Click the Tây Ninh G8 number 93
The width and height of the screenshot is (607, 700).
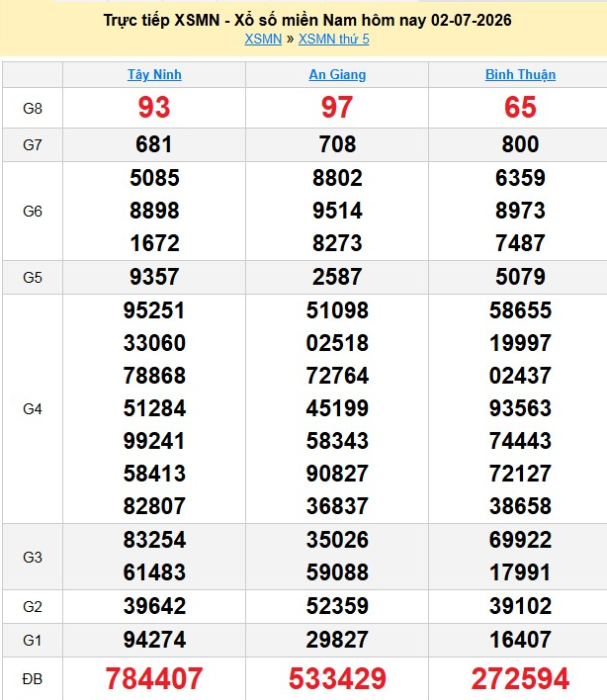[154, 108]
